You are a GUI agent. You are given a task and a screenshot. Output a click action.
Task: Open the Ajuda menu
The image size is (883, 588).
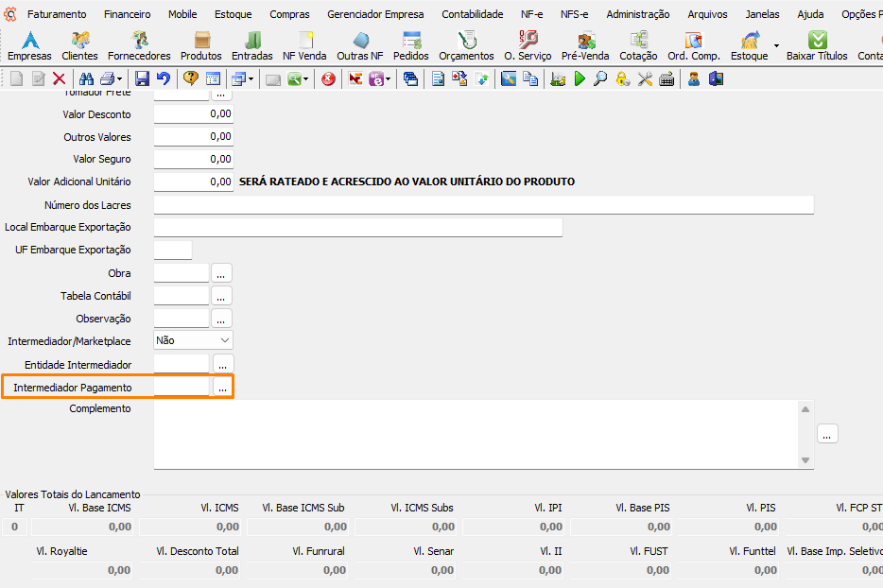pyautogui.click(x=810, y=14)
